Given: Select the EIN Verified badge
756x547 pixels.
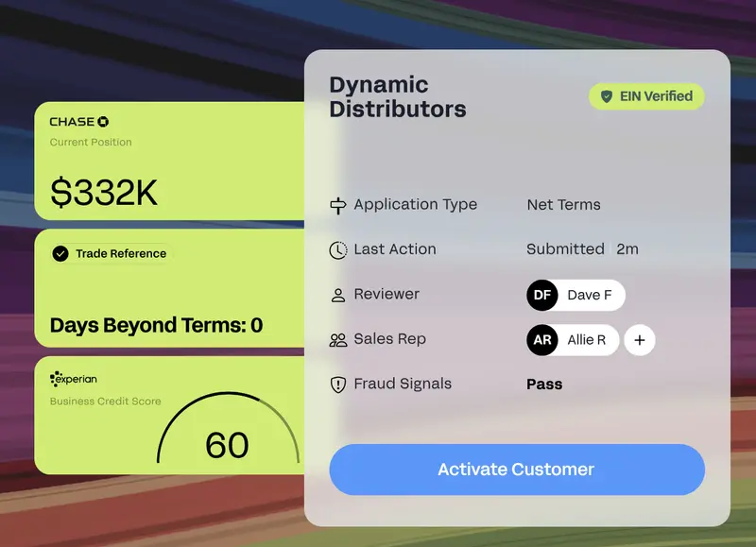Looking at the screenshot, I should (646, 96).
